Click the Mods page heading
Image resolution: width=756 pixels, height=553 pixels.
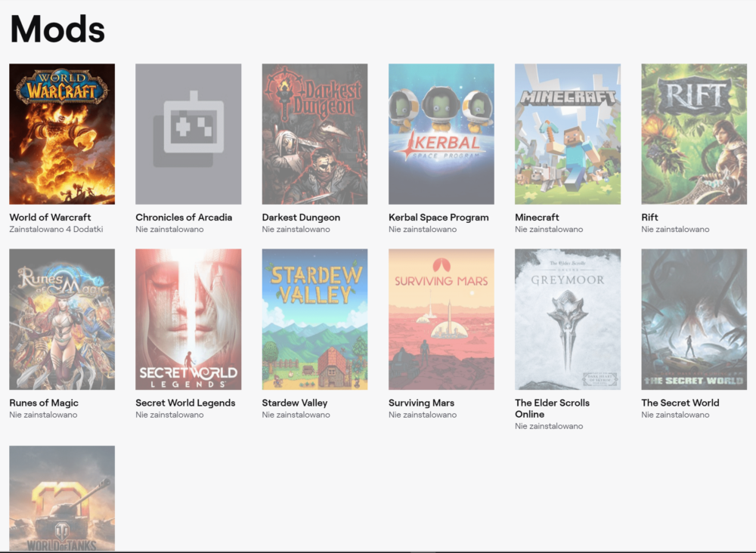point(57,29)
